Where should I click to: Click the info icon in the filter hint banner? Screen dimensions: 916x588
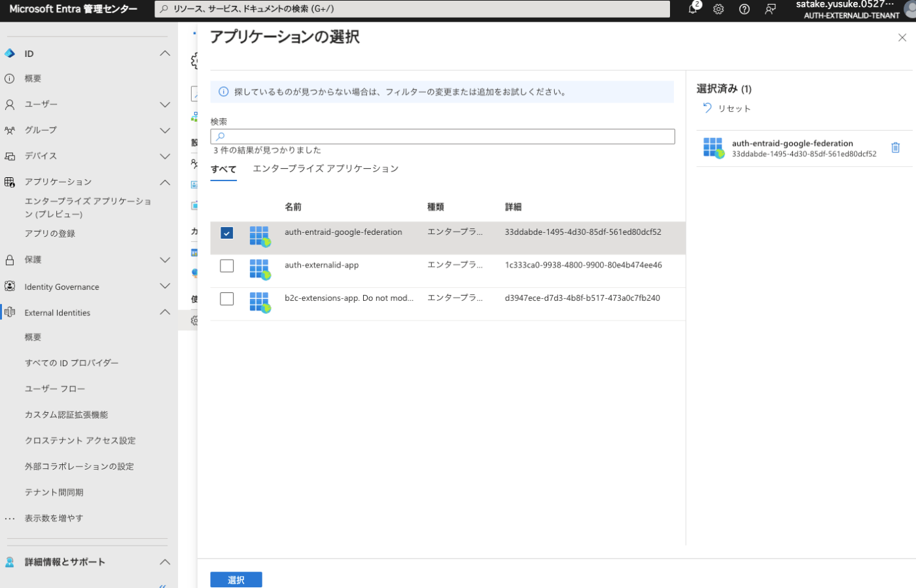pos(224,92)
